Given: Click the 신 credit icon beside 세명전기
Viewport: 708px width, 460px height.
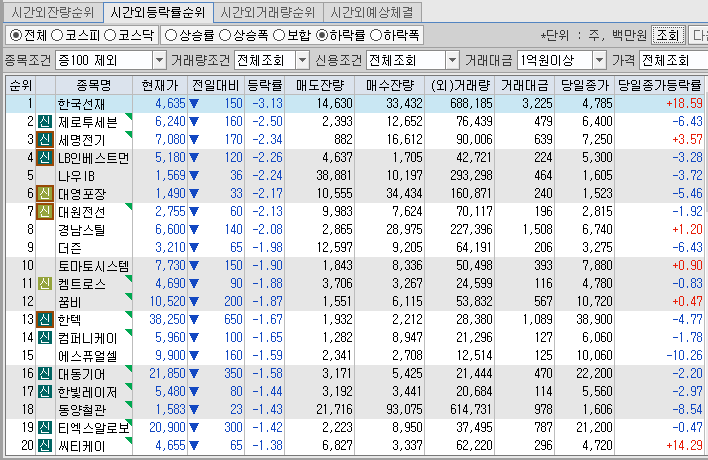Looking at the screenshot, I should tap(45, 139).
